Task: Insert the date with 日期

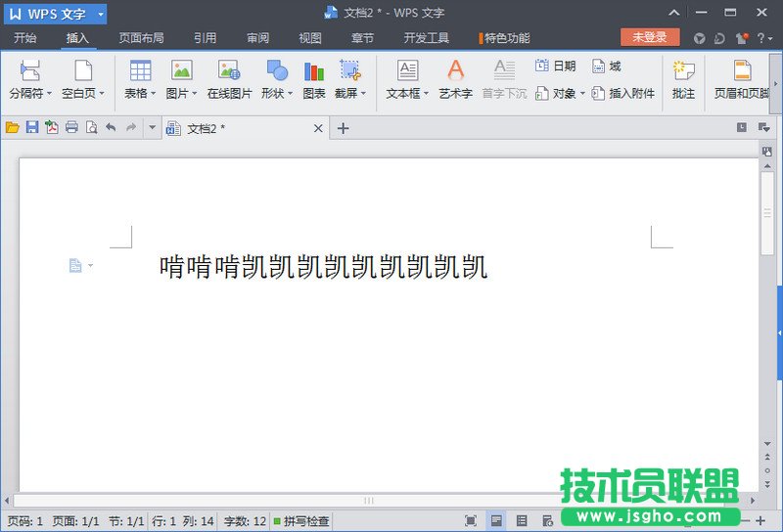Action: coord(555,66)
